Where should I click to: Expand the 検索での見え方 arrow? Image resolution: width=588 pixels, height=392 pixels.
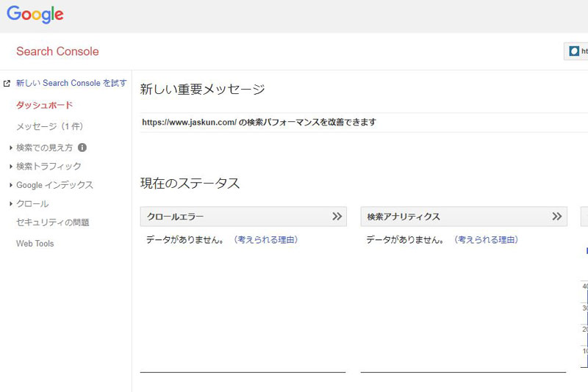click(x=11, y=148)
